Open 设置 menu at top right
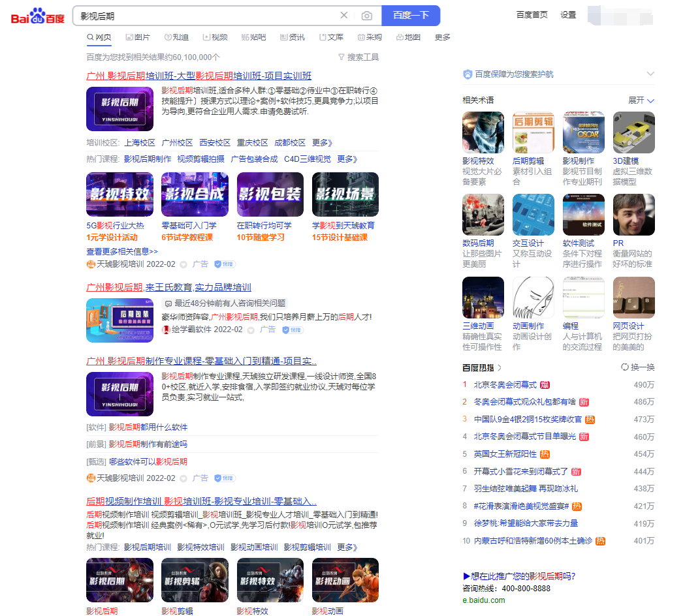The image size is (700, 616). pyautogui.click(x=568, y=15)
